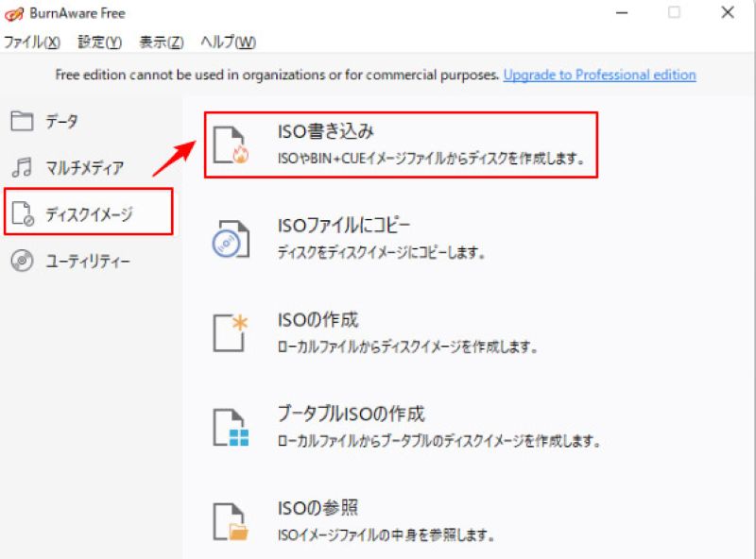Select the ブータブルISOの作成 icon

pyautogui.click(x=230, y=424)
